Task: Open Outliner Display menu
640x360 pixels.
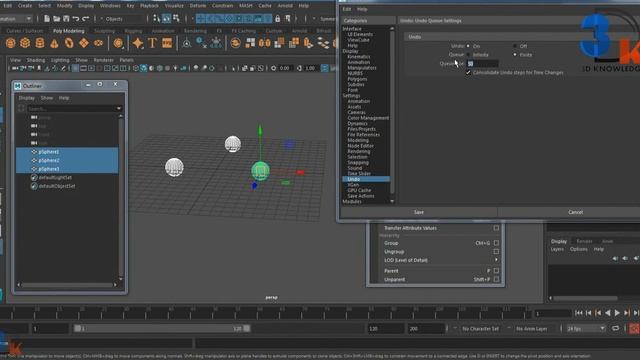Action: click(x=27, y=98)
